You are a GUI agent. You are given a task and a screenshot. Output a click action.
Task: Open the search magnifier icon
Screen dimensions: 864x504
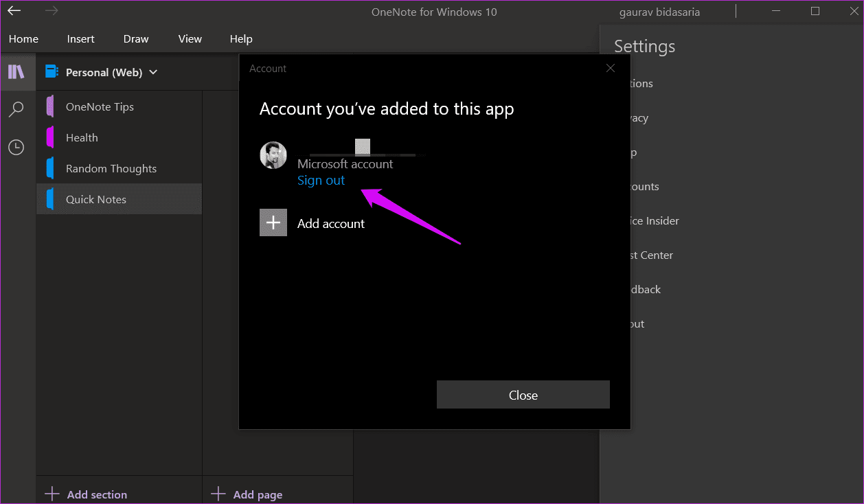point(16,109)
